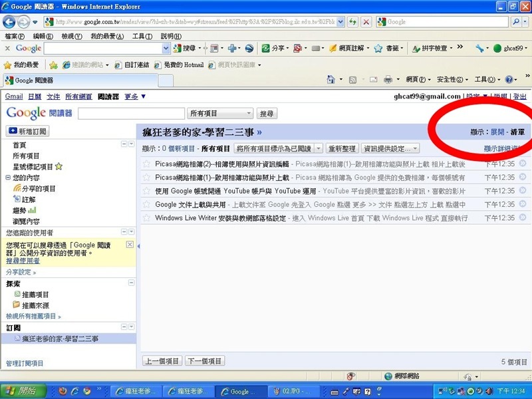Switch view to 展開 expanded mode
Viewport: 532px width, 399px height.
(x=497, y=132)
